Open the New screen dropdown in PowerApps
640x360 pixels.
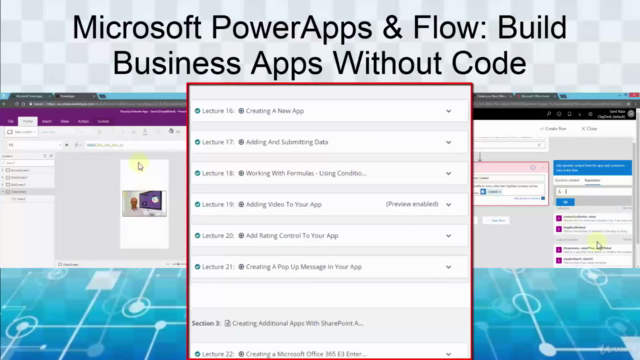point(21,132)
